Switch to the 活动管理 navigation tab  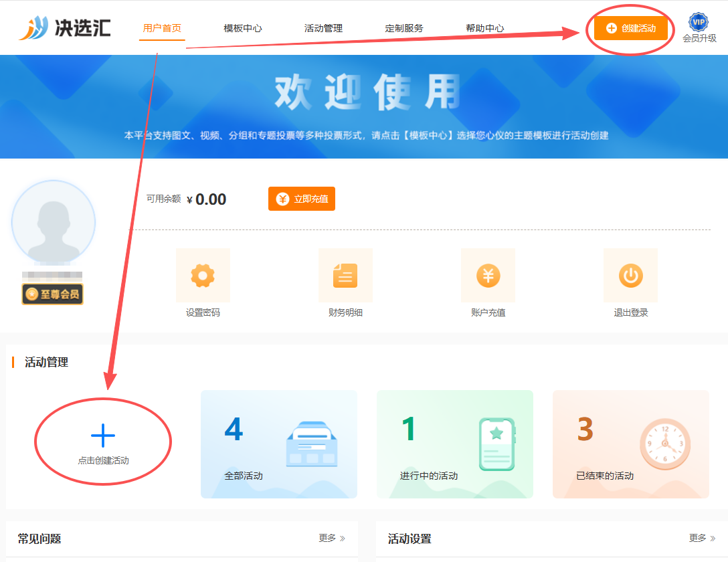point(323,28)
